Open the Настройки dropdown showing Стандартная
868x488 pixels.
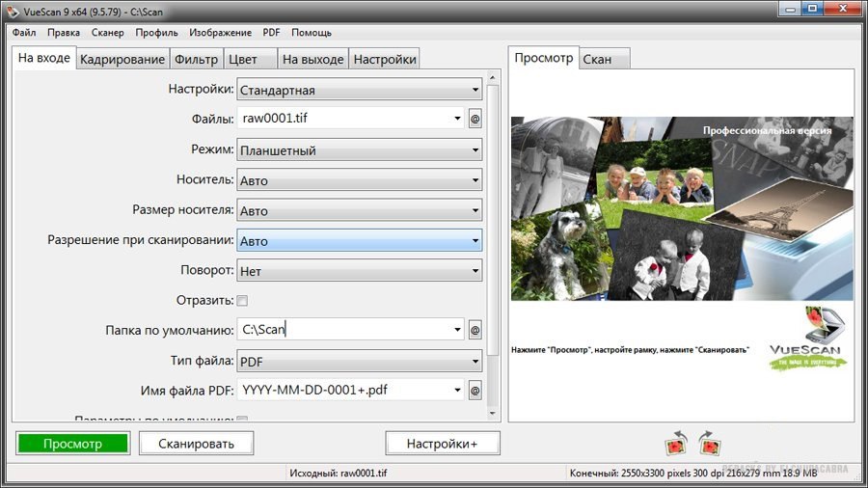pyautogui.click(x=360, y=90)
